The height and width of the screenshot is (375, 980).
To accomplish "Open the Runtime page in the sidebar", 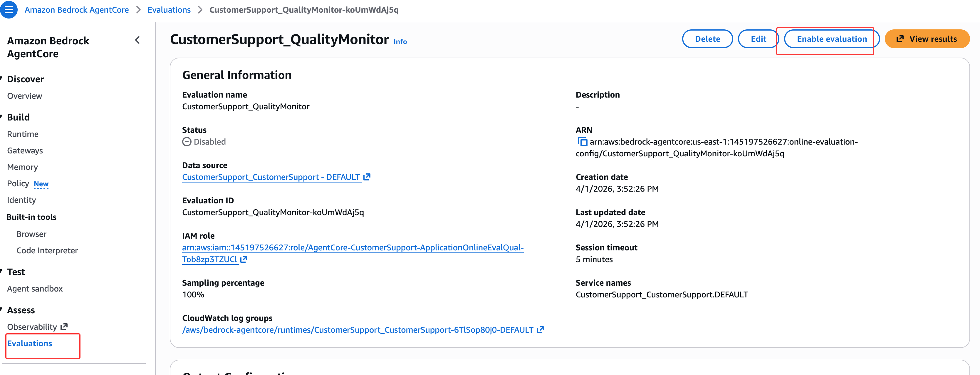I will click(23, 134).
